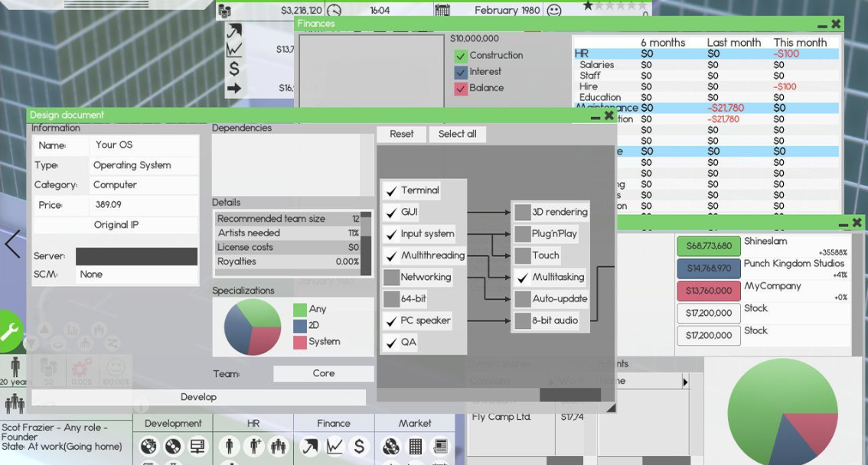
Task: Enable the Plug'n'Play feature
Action: [523, 234]
